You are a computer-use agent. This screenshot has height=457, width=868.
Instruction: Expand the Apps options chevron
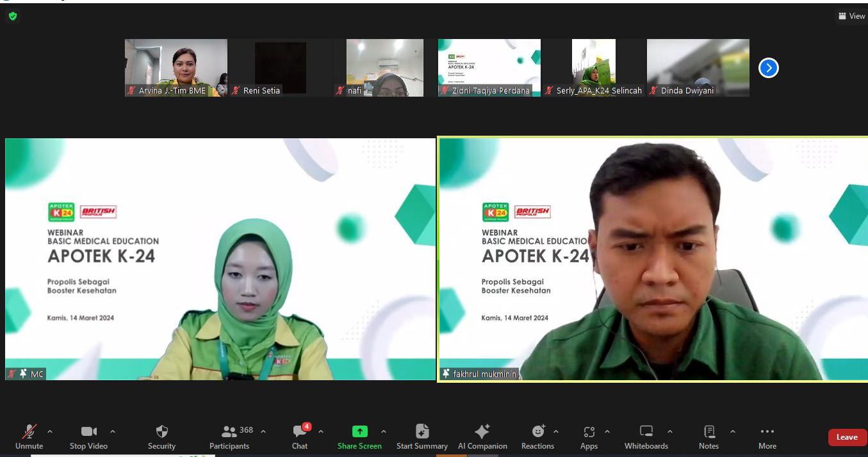(x=607, y=431)
